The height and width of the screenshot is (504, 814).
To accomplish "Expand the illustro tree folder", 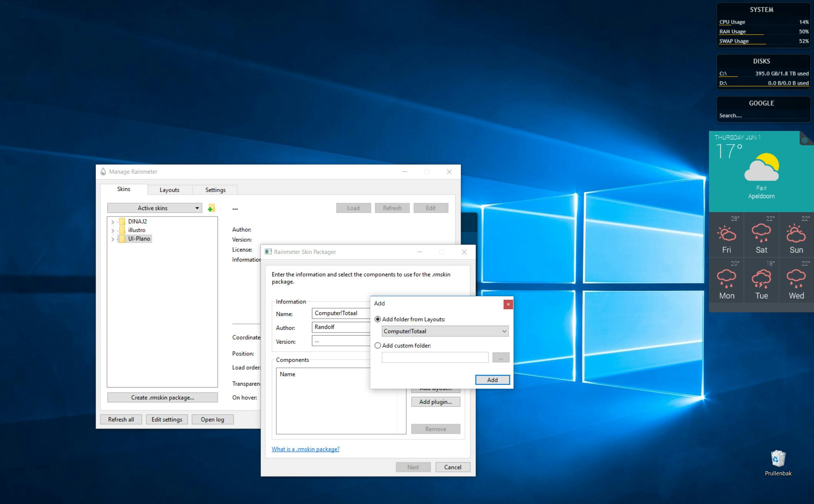I will [113, 231].
